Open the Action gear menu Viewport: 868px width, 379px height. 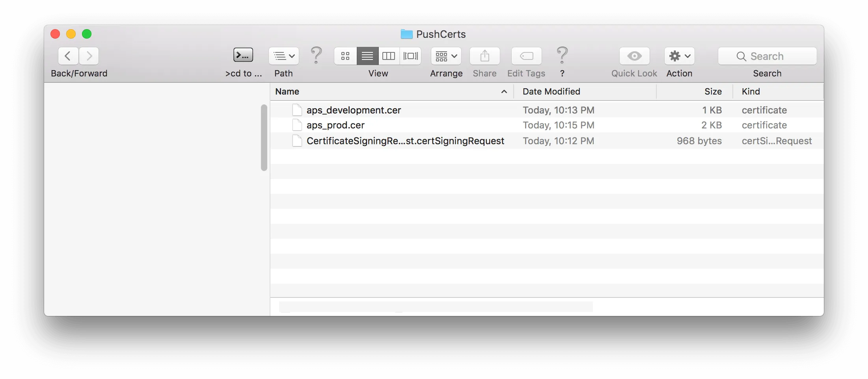coord(679,56)
